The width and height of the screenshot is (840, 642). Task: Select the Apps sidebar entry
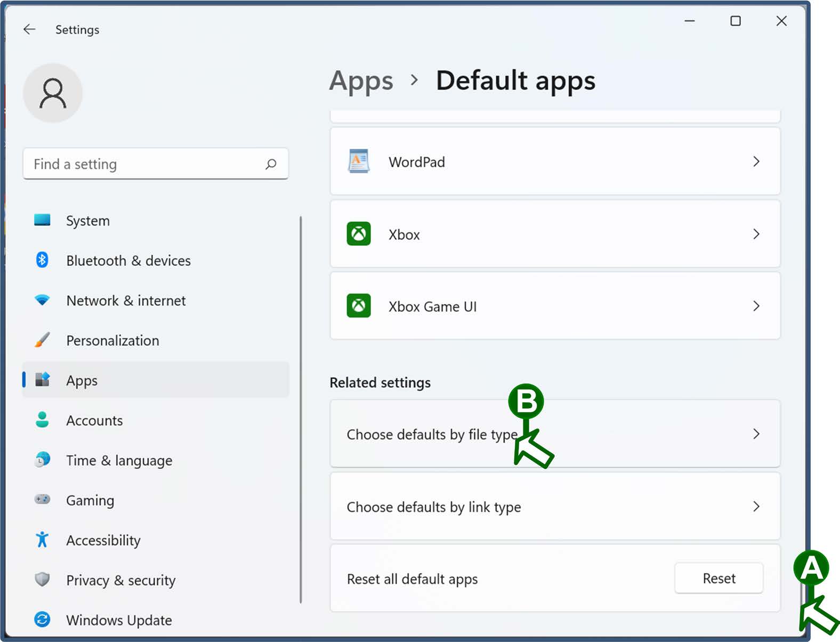156,380
